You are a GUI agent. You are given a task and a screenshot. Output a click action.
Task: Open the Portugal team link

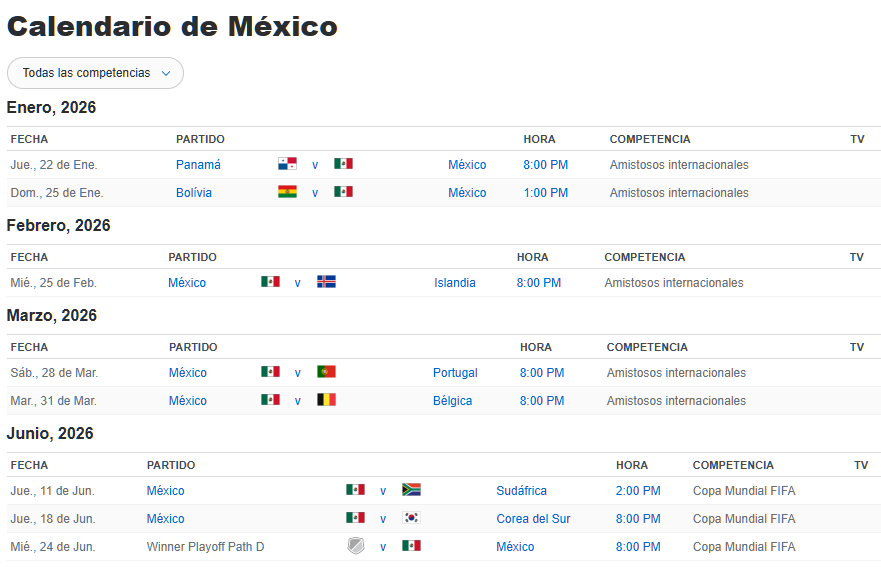[455, 373]
